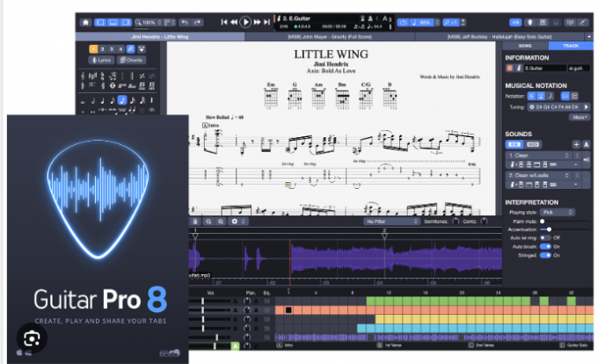Screen dimensions: 598x364
Task: Toggle the Auto let ring switch
Action: tap(544, 237)
